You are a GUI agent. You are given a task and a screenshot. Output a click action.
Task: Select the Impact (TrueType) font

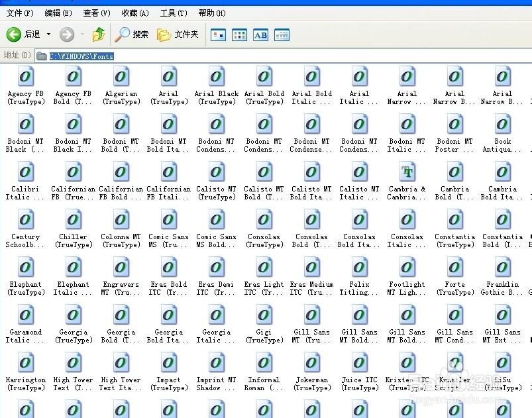pyautogui.click(x=169, y=372)
